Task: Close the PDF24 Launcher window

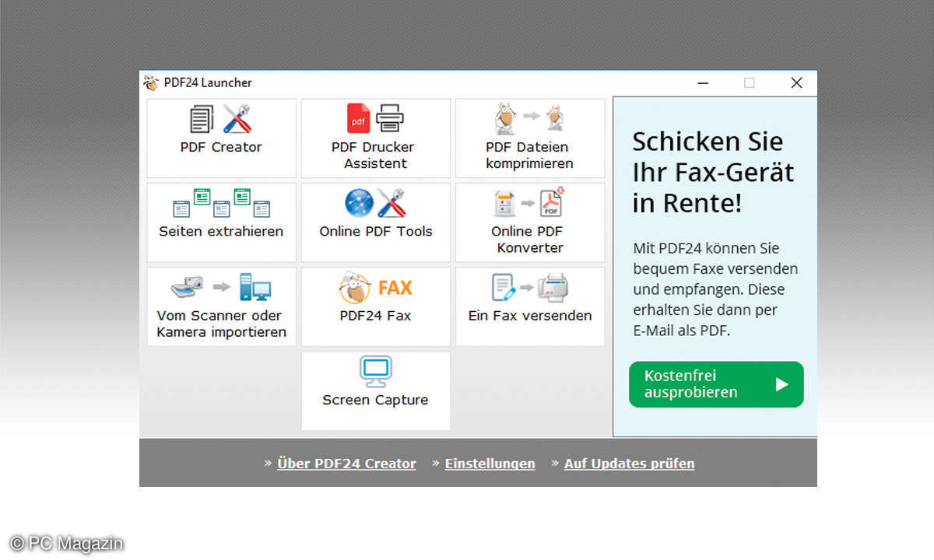Action: 796,82
